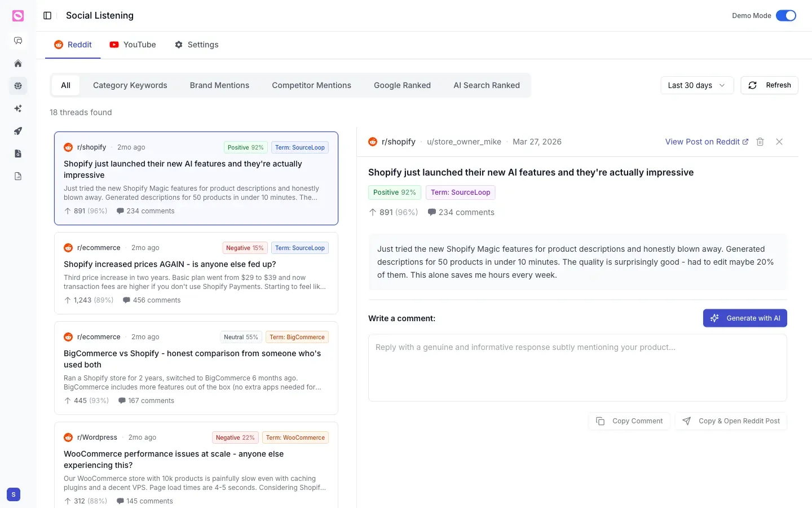
Task: Open the document sidebar icon
Action: click(18, 154)
